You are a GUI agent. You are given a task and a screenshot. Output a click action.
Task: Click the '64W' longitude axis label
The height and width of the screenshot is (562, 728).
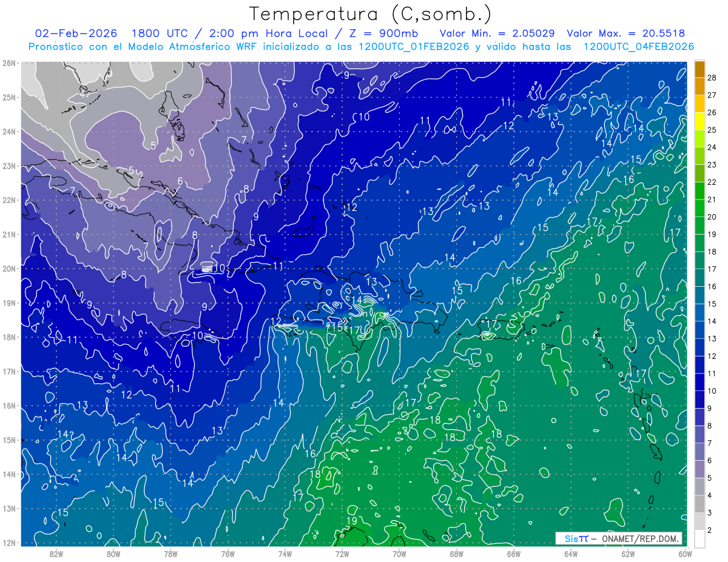570,553
